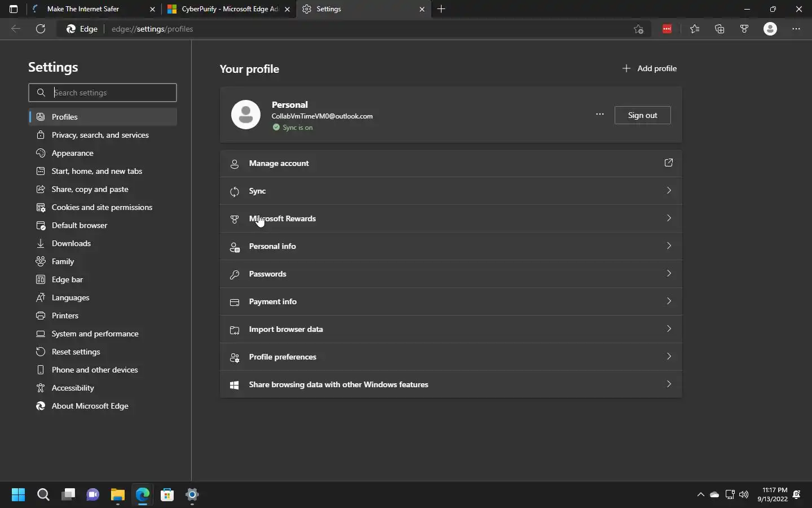Open Cookies and site permissions settings
Image resolution: width=812 pixels, height=508 pixels.
103,207
